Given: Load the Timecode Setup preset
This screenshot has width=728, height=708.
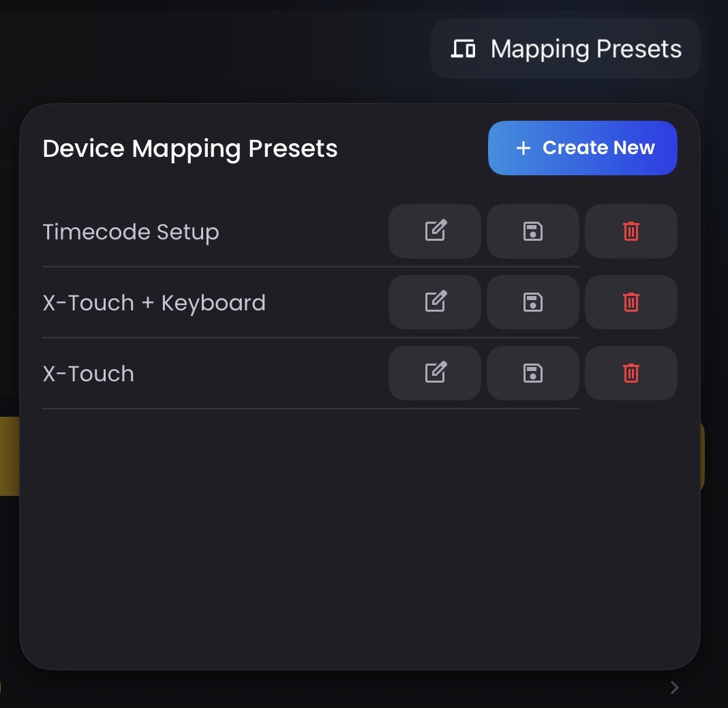Looking at the screenshot, I should pos(131,232).
